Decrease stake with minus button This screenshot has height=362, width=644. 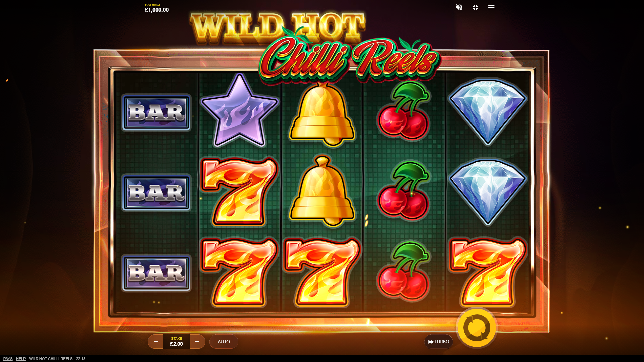coord(156,342)
